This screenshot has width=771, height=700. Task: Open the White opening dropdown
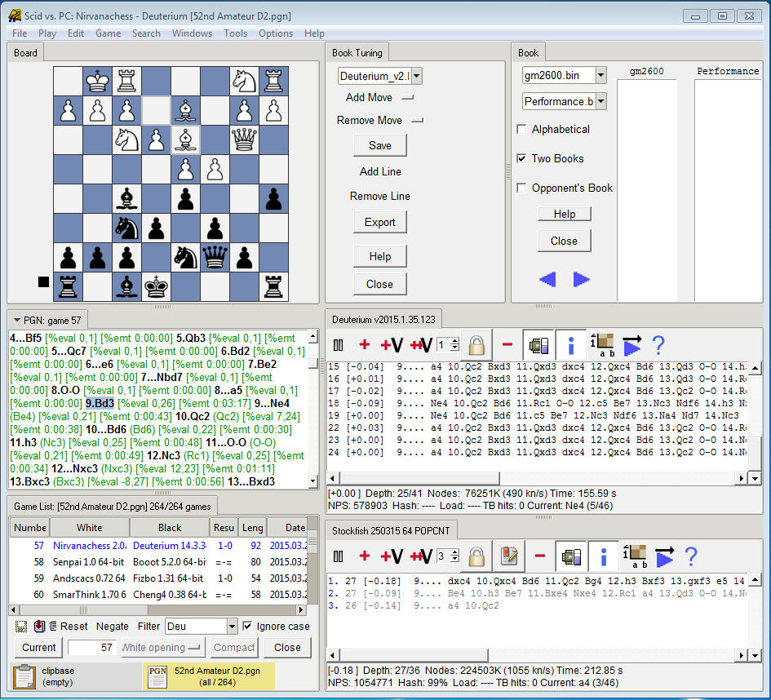tap(162, 648)
